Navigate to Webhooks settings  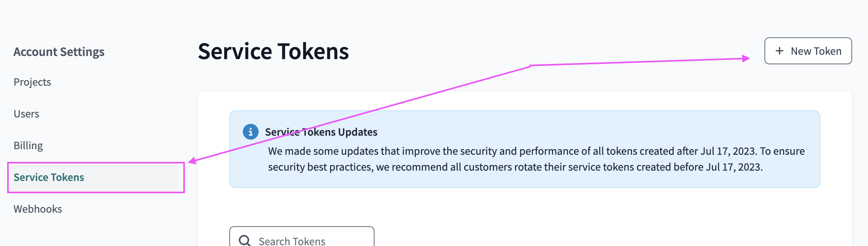click(38, 209)
